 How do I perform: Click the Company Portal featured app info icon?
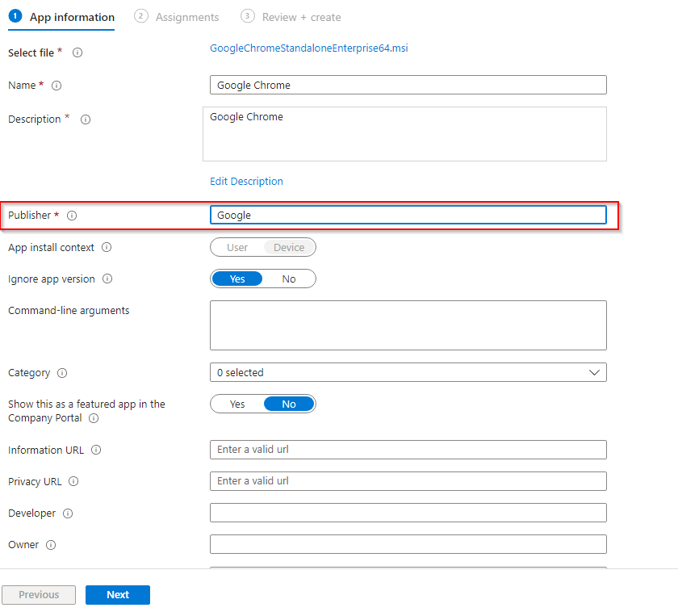point(94,417)
